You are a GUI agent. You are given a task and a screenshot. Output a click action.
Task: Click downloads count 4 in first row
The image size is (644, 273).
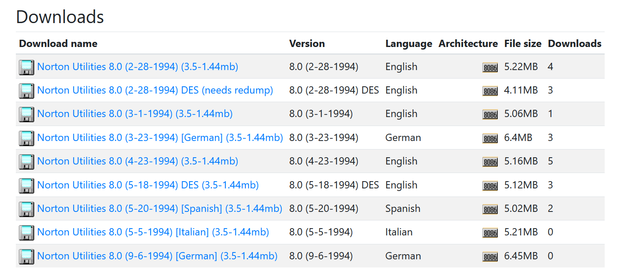(x=550, y=67)
